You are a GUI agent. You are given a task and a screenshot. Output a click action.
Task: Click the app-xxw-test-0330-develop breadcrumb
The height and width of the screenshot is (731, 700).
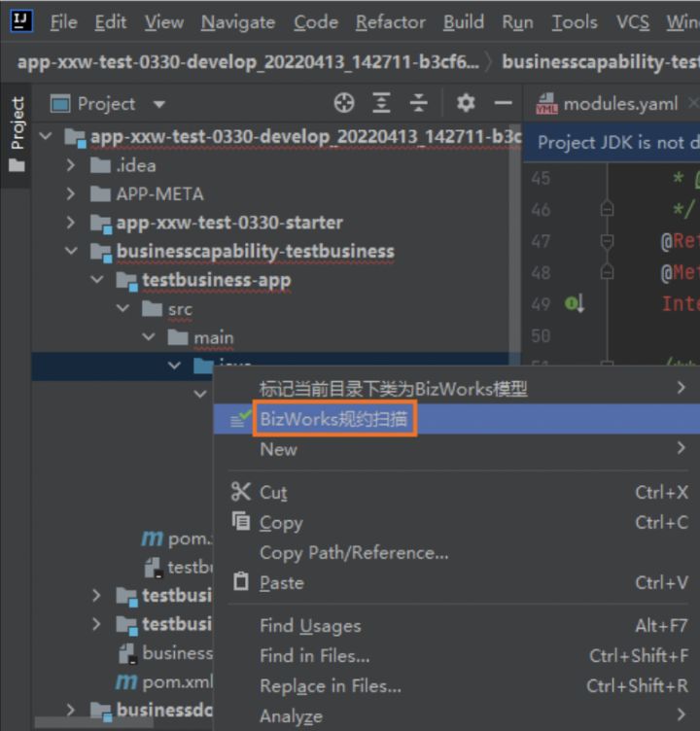coord(248,61)
